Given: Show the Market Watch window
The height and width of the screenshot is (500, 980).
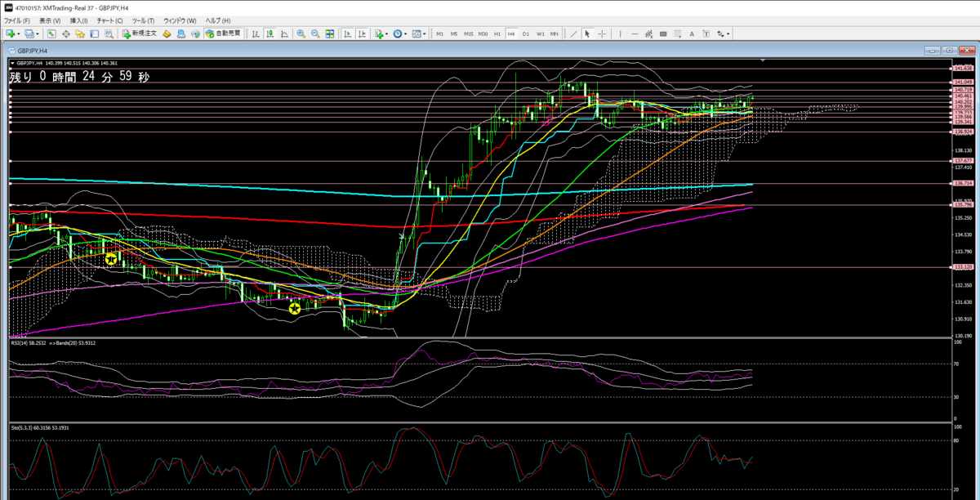Looking at the screenshot, I should pos(51,33).
